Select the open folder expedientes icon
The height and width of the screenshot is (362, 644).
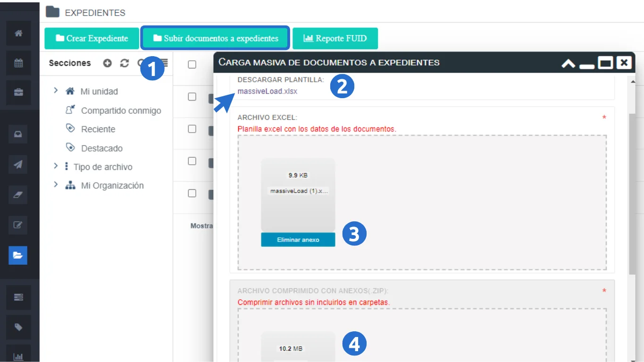[x=18, y=255]
